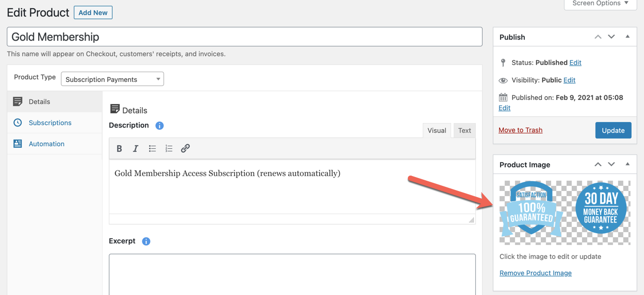The width and height of the screenshot is (644, 295).
Task: Collapse the Product Image panel
Action: click(628, 164)
